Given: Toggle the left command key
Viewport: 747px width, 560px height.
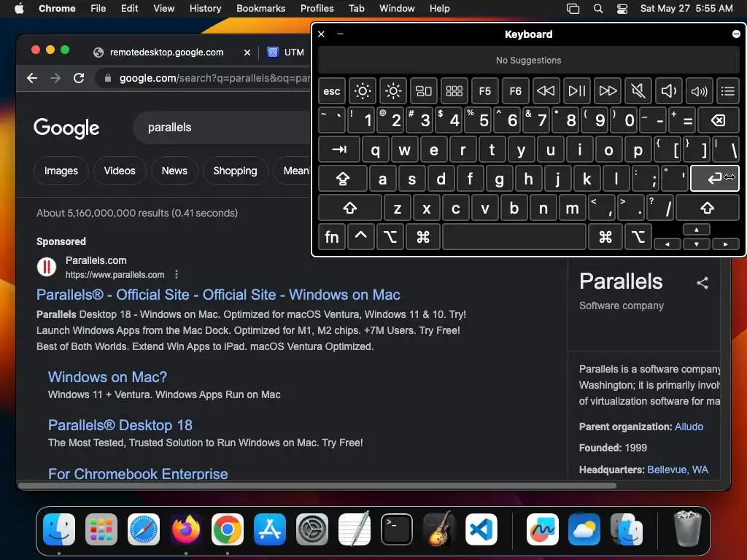Looking at the screenshot, I should click(422, 237).
